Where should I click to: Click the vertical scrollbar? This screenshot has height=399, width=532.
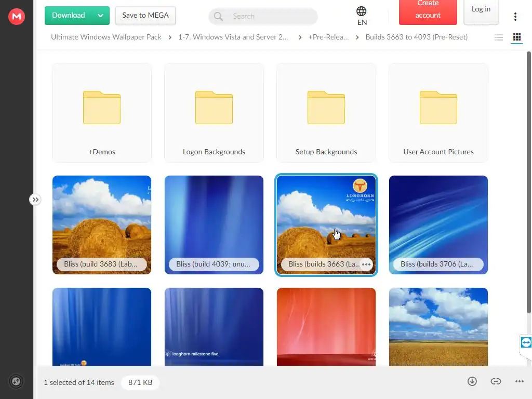tap(528, 182)
